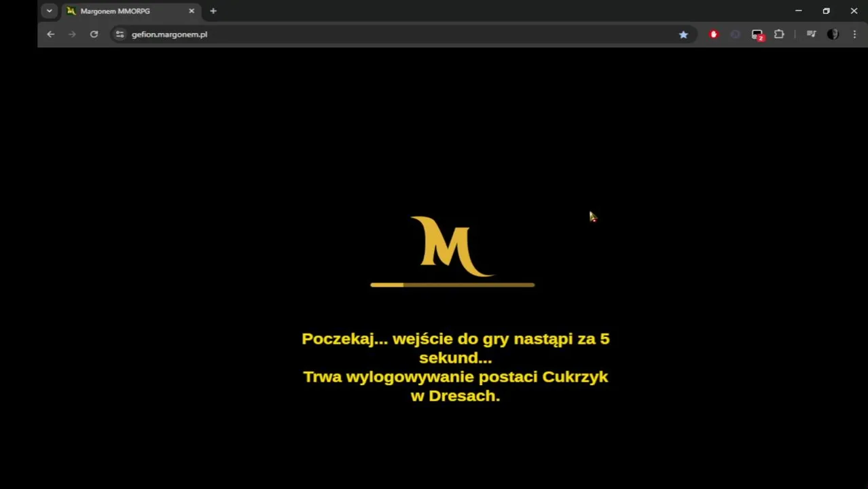Open the Extensions puzzle menu
The width and height of the screenshot is (868, 489).
tap(779, 34)
